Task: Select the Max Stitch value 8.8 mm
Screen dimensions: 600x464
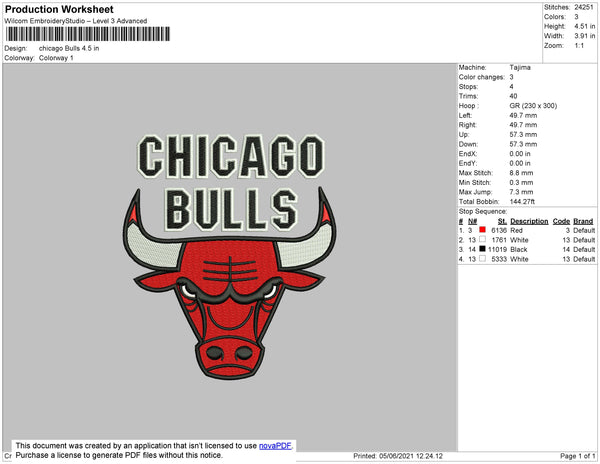Action: (x=520, y=173)
